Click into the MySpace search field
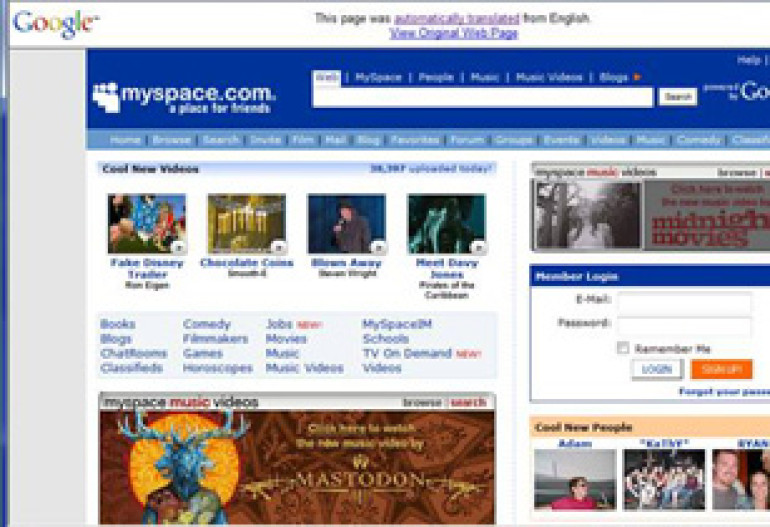770x527 pixels. 483,97
